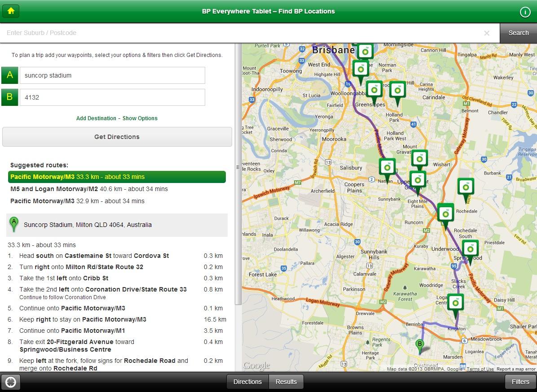Open map Terms of Use link

pyautogui.click(x=480, y=369)
